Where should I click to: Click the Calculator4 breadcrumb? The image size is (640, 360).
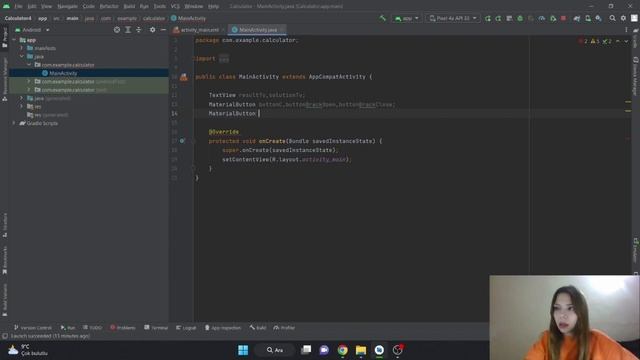pyautogui.click(x=18, y=18)
